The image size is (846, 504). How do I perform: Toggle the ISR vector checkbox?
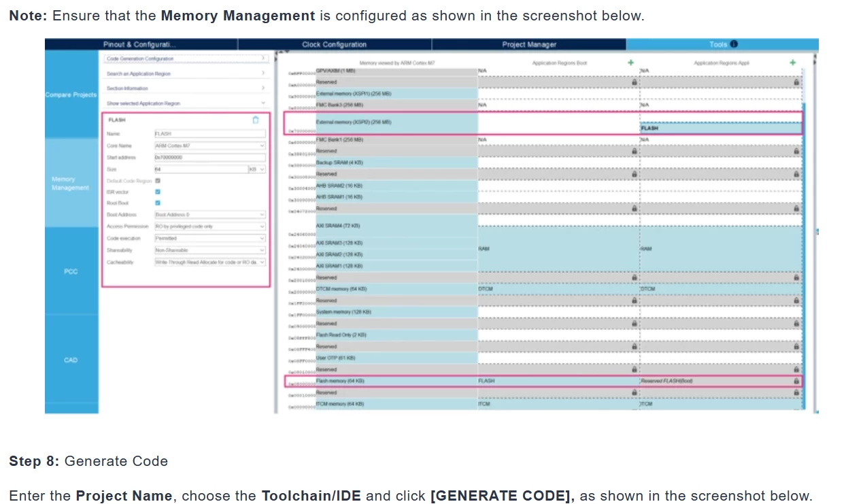[x=158, y=192]
